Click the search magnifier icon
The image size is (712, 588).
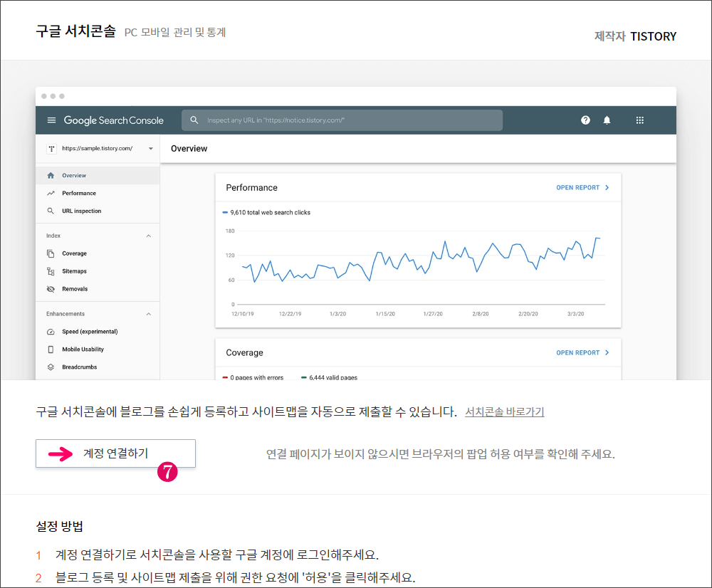194,120
